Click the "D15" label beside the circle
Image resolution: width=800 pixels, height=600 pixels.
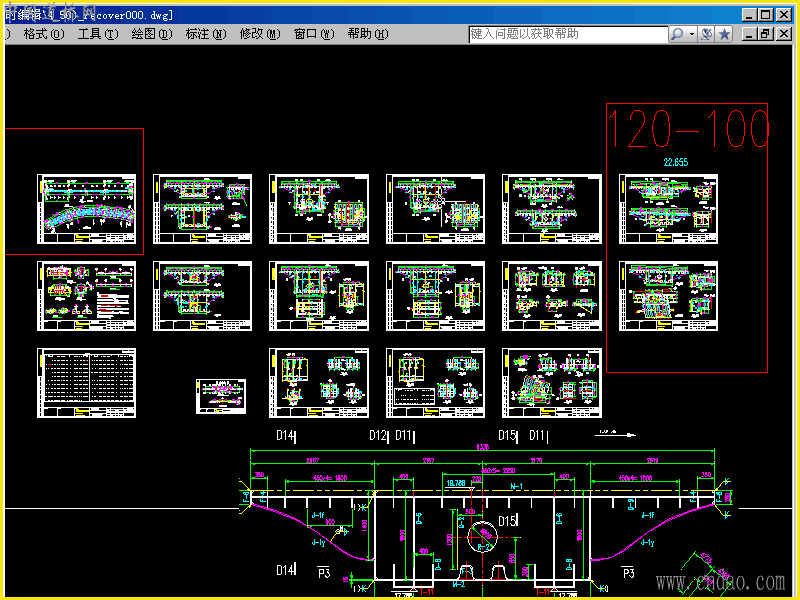(x=507, y=521)
